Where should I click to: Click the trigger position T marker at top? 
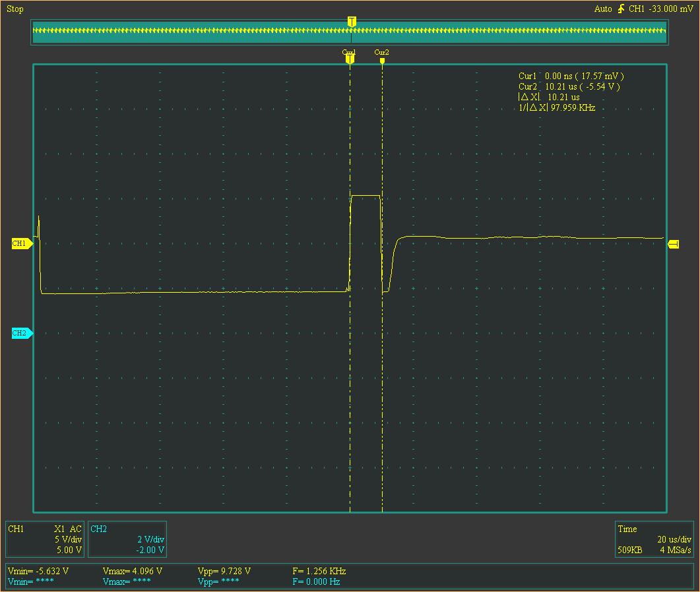(x=352, y=22)
